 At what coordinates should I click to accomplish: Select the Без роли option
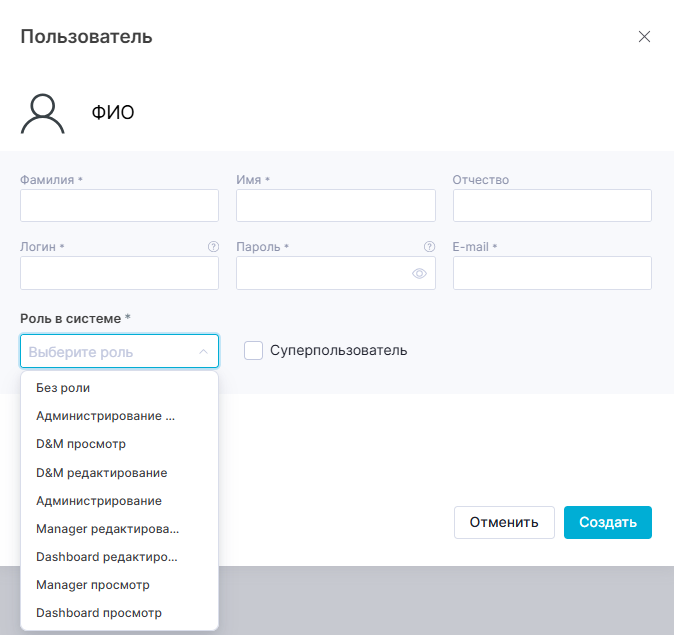(x=70, y=388)
